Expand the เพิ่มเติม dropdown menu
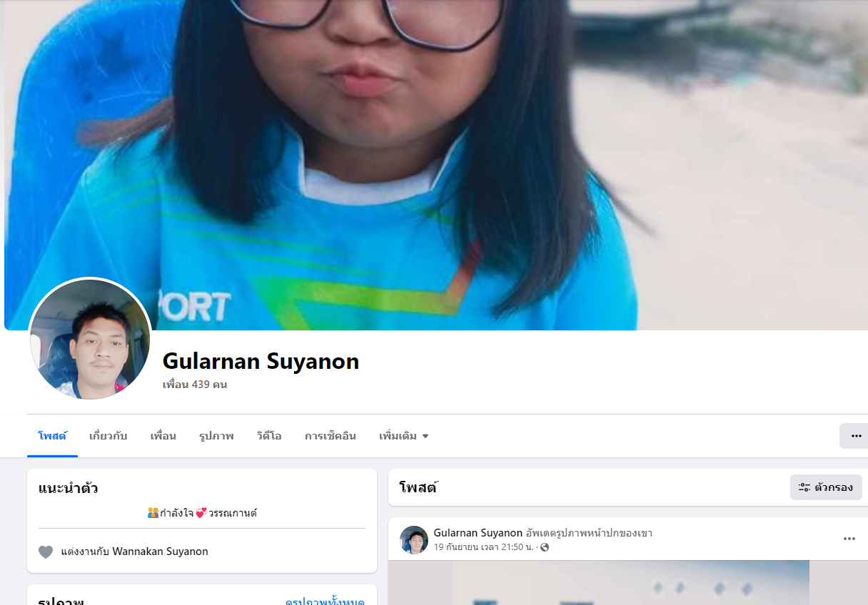 pos(404,436)
